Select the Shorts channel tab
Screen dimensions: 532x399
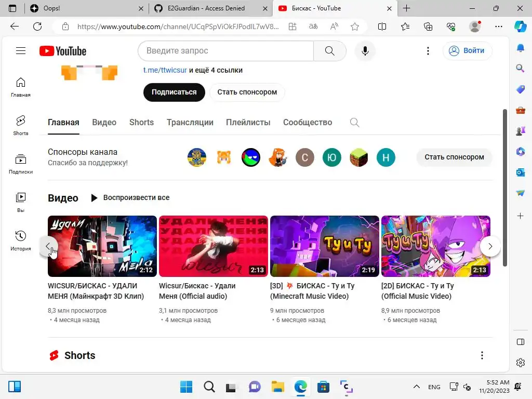tap(141, 122)
